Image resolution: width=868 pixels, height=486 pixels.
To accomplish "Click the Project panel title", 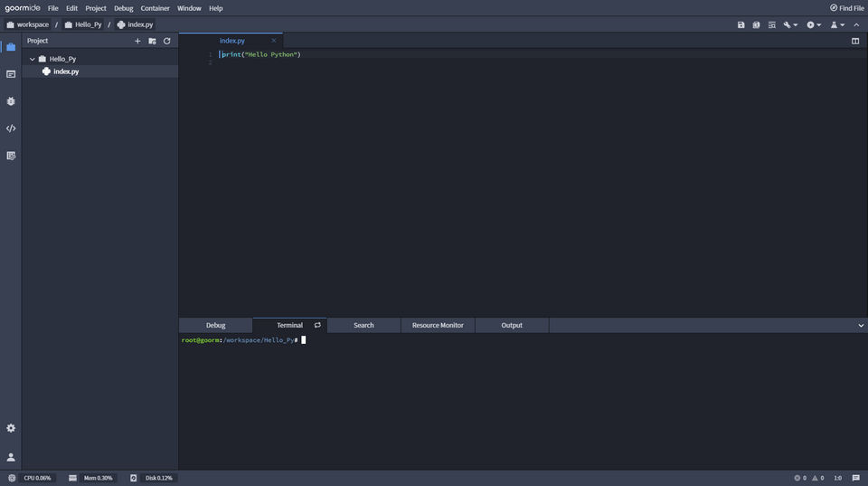I will 38,41.
